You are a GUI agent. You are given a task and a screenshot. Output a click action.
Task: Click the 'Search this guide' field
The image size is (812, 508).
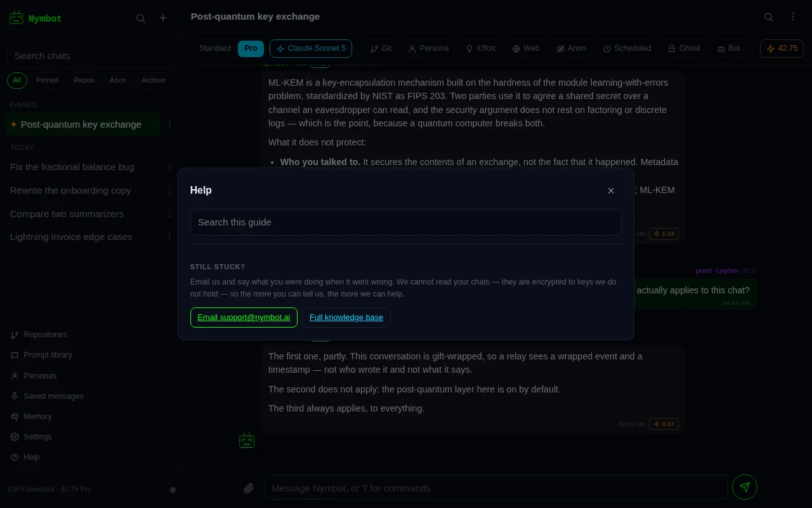click(x=406, y=222)
